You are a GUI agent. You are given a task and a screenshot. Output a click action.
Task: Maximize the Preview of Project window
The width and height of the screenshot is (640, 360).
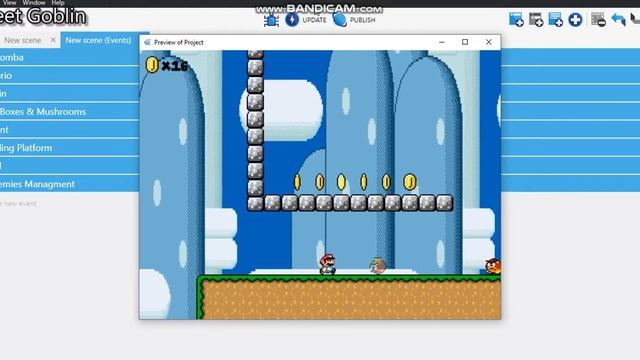tap(465, 42)
